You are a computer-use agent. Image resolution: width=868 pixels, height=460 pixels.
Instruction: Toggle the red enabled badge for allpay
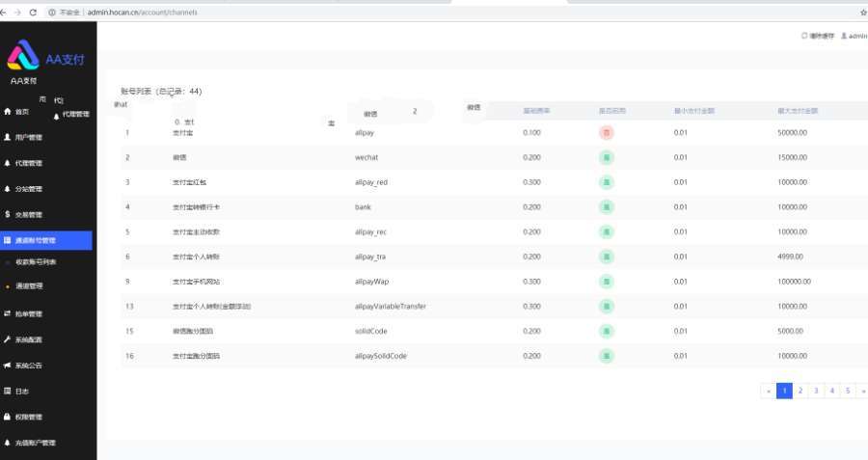coord(607,131)
